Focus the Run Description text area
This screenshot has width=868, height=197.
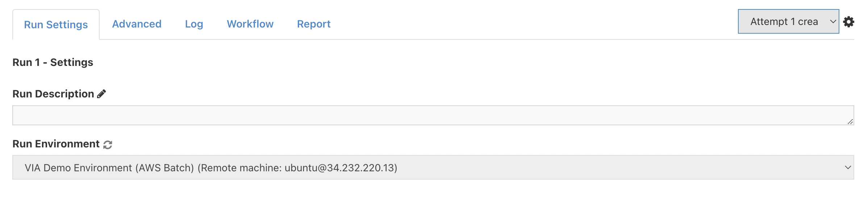tap(433, 115)
